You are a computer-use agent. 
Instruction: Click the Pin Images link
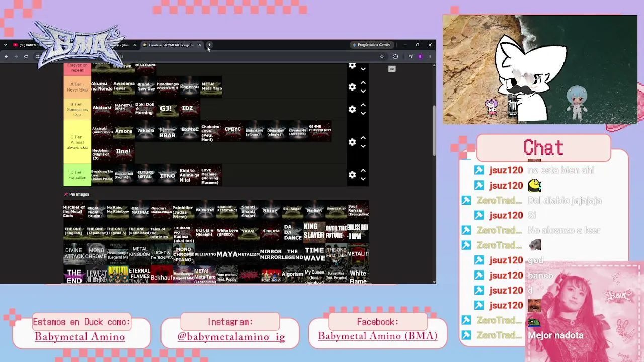pos(76,194)
